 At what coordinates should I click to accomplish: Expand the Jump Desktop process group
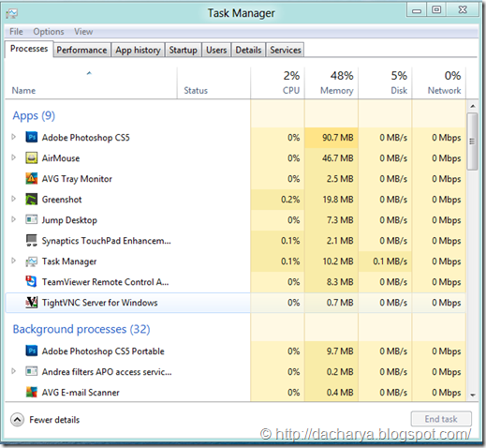[13, 219]
